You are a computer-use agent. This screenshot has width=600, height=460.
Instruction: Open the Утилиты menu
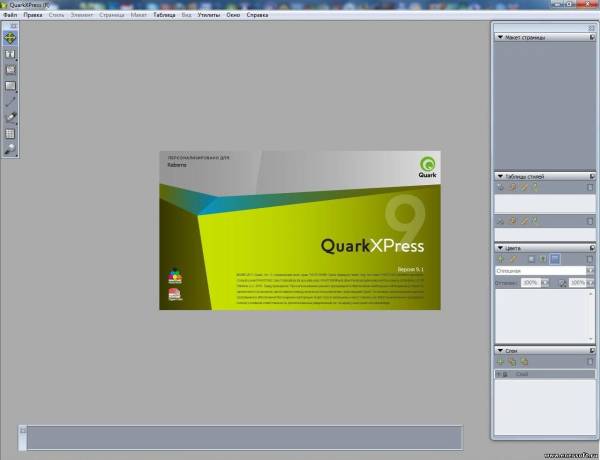209,15
